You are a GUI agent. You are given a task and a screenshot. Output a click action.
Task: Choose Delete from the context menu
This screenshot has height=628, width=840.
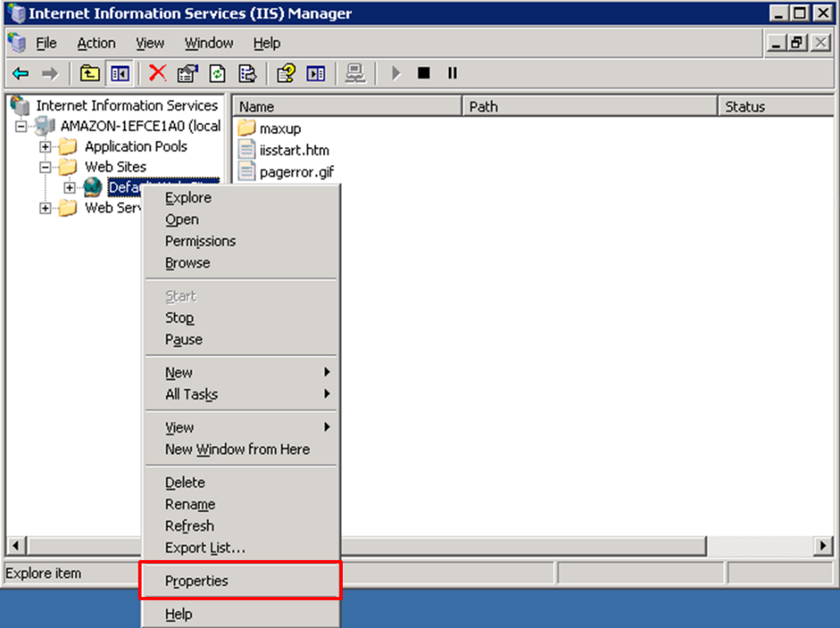point(241,482)
